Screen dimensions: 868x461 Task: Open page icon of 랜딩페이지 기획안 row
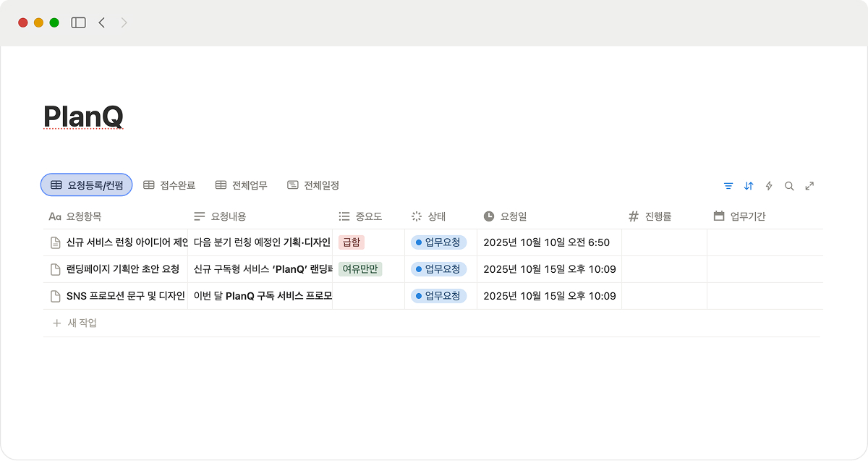pos(55,269)
